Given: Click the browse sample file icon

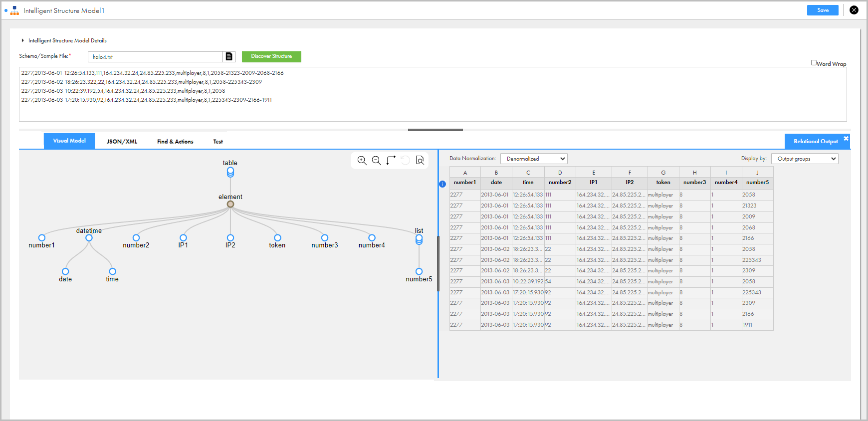Looking at the screenshot, I should 229,56.
